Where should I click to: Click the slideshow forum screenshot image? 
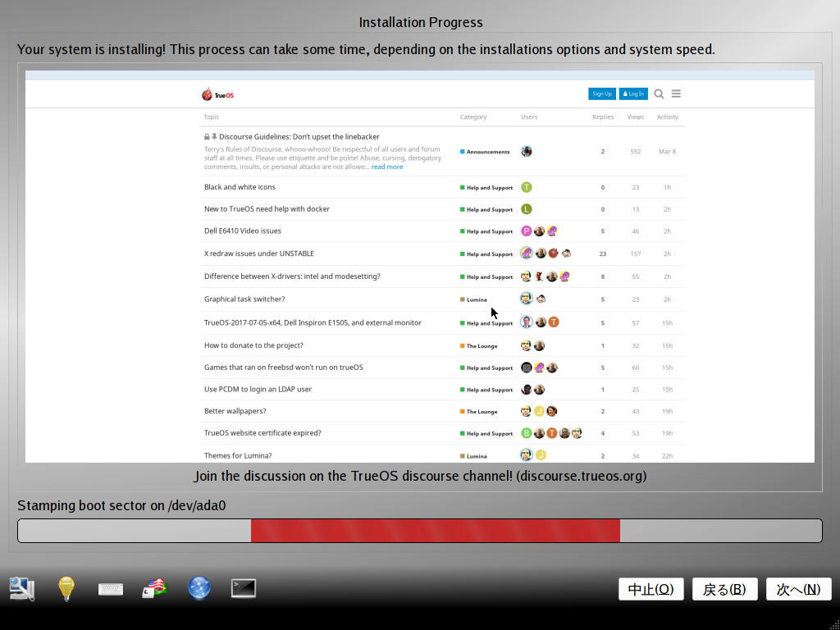click(x=420, y=267)
